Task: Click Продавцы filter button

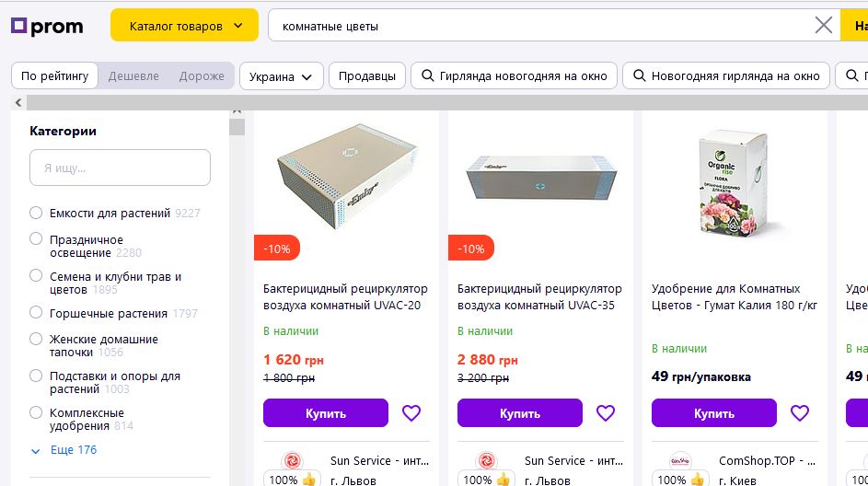Action: [x=366, y=76]
